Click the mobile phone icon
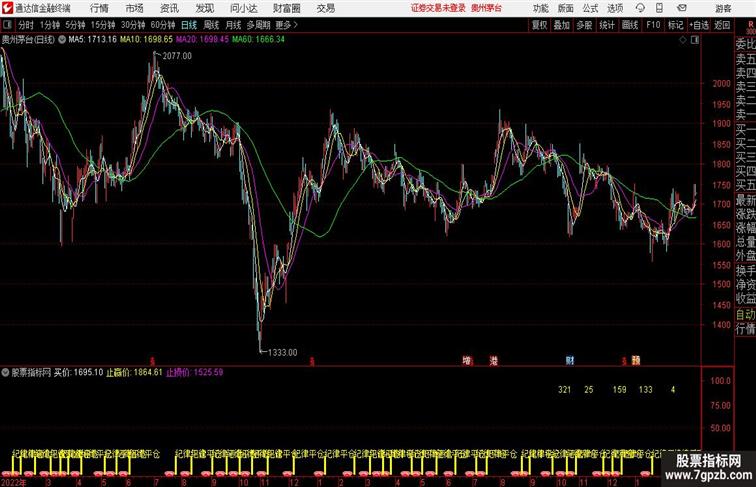The image size is (756, 487). (x=659, y=8)
